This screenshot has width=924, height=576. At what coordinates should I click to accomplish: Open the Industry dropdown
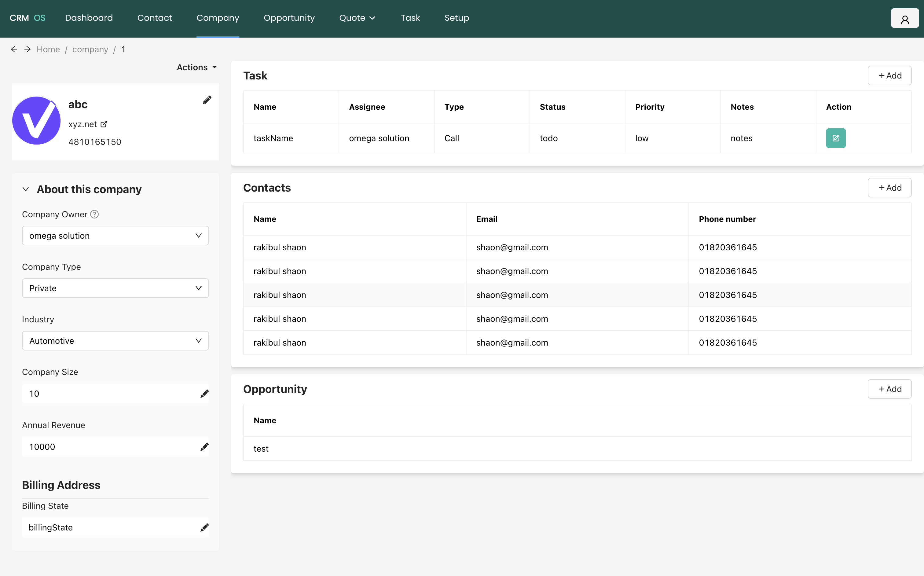[x=116, y=340]
